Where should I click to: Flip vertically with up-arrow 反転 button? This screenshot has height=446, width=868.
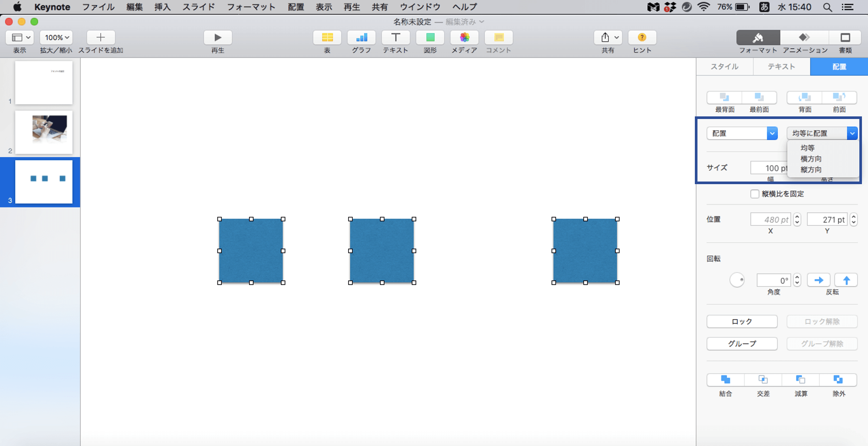tap(846, 280)
